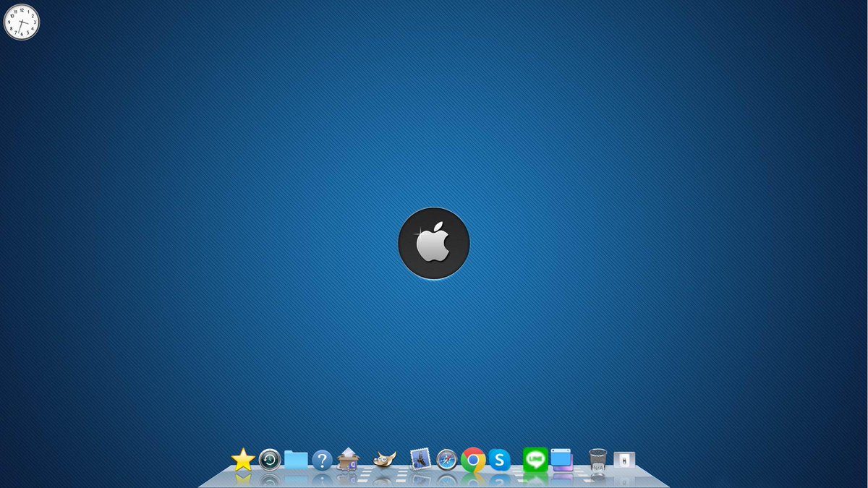Launch Skype from the dock
Viewport: 868px width, 488px height.
point(499,460)
